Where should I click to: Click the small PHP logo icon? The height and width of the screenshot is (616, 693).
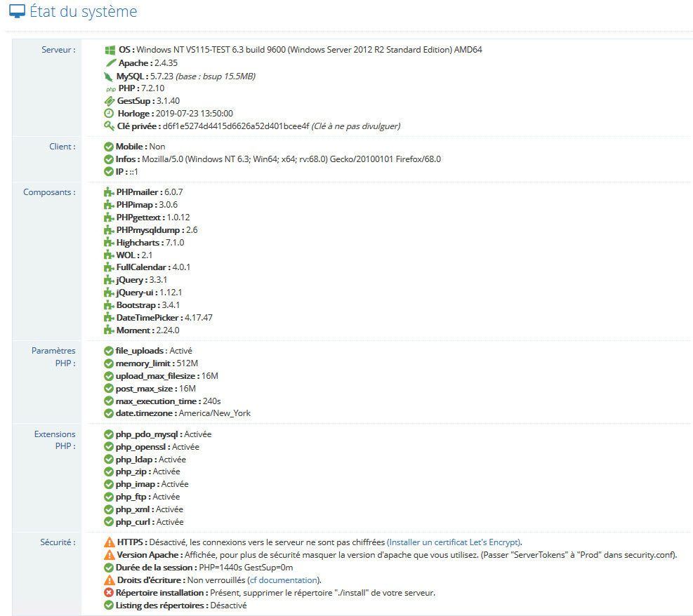click(110, 89)
